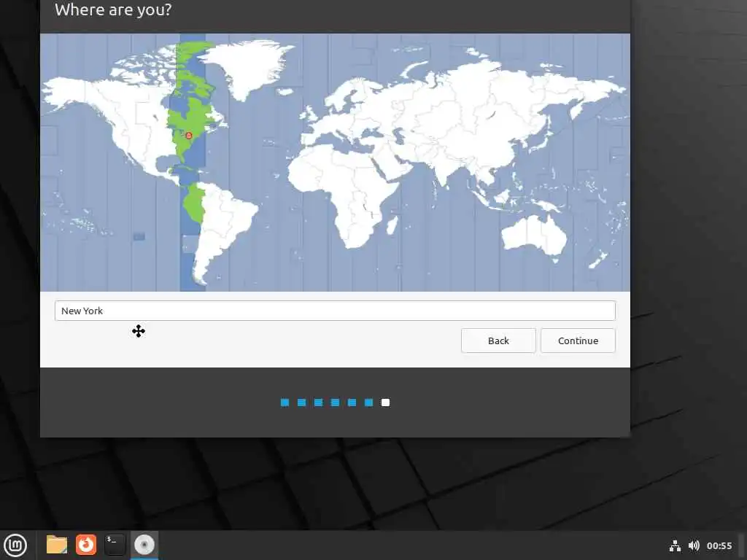This screenshot has width=747, height=560.
Task: Click the "Where are you?" heading
Action: pos(113,9)
